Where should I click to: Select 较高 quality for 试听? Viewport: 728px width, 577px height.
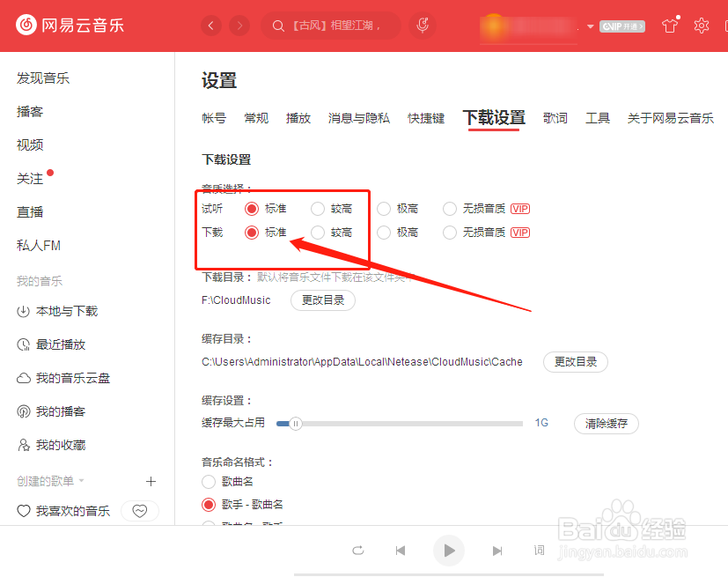318,209
